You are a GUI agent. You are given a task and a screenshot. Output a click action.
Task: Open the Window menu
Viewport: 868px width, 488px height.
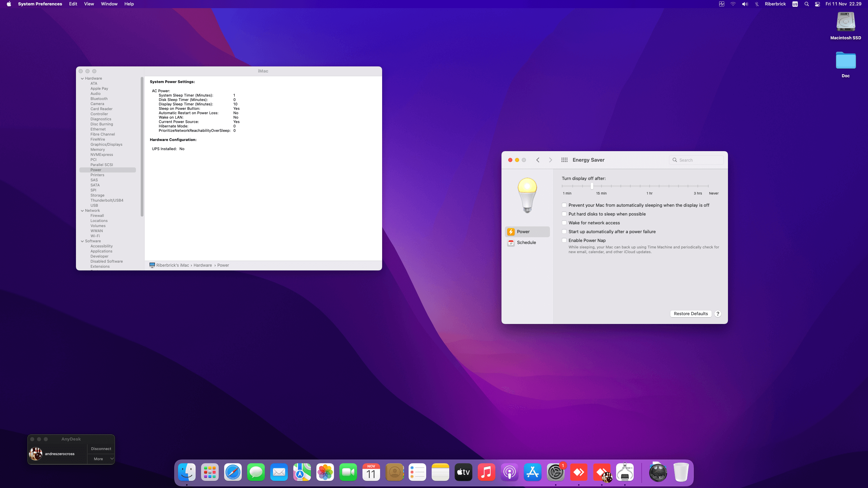pyautogui.click(x=109, y=4)
